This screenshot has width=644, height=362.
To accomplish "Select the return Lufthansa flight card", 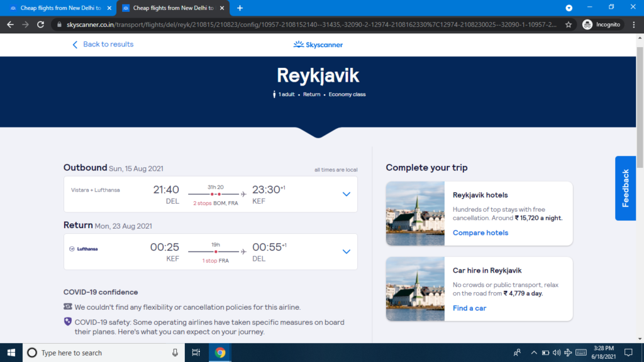I will pos(210,251).
